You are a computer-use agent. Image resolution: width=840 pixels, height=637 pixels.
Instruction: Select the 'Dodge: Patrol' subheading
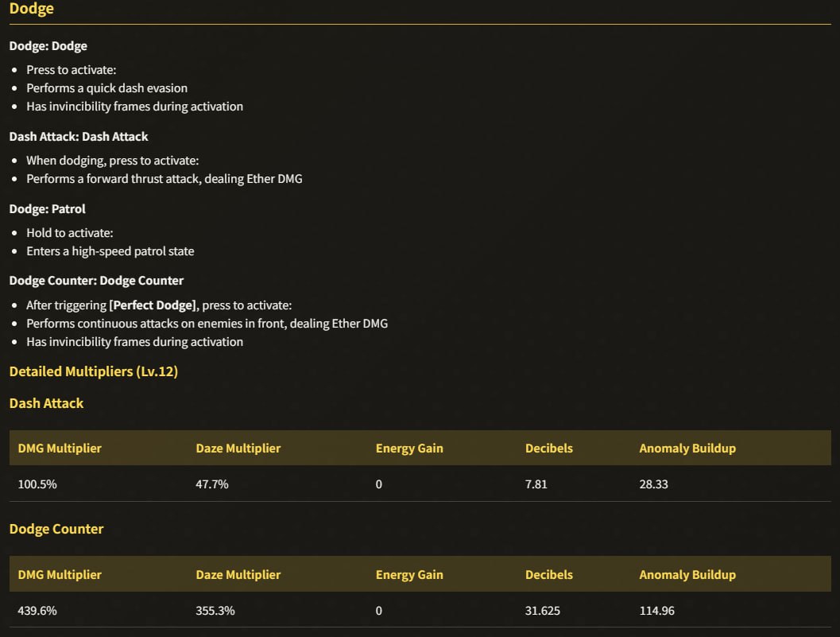click(47, 209)
